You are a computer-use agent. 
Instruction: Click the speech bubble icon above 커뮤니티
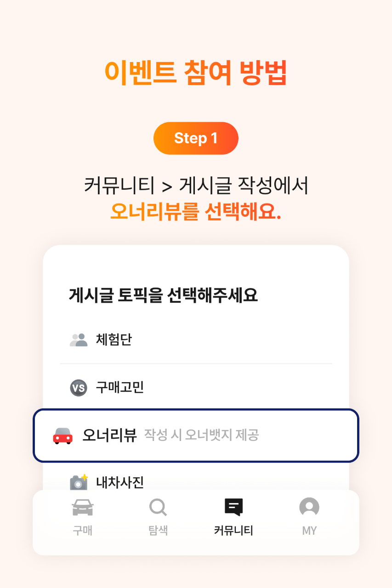point(233,508)
